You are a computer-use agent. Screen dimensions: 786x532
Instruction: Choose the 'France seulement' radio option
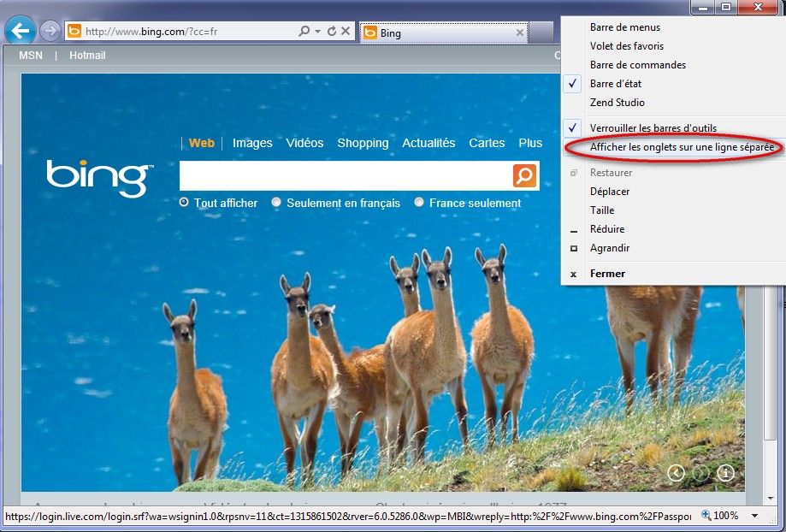click(419, 203)
